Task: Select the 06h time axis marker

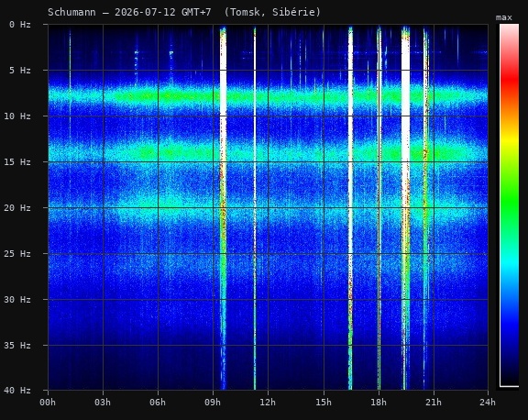Action: (158, 403)
